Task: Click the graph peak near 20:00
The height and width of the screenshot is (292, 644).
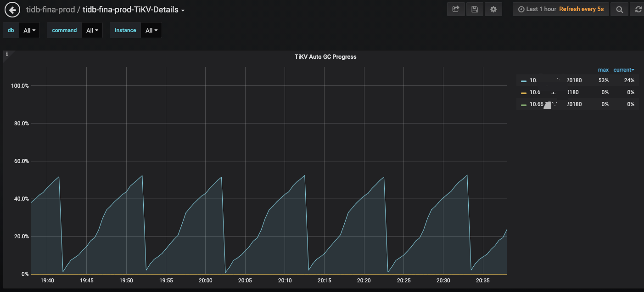Action: tap(221, 177)
